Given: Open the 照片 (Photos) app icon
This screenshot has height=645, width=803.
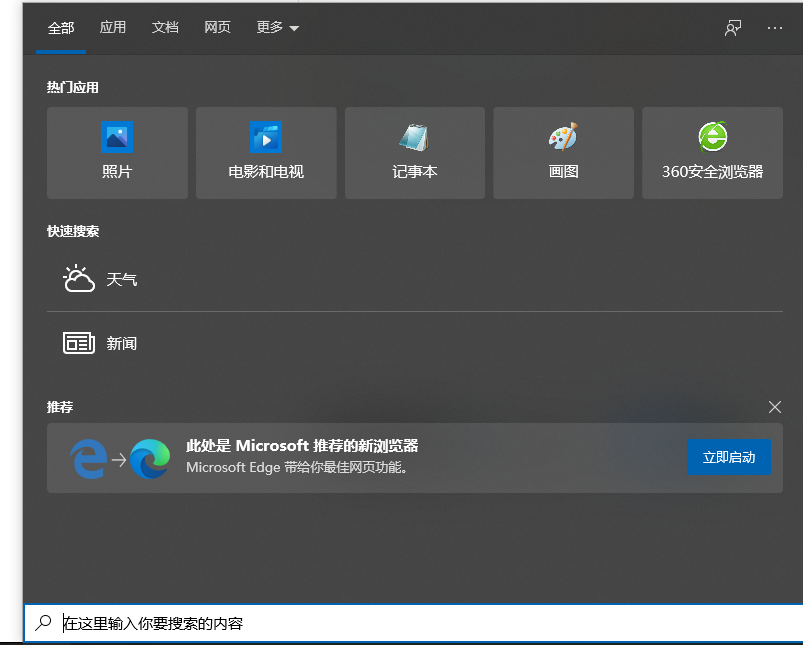Looking at the screenshot, I should [117, 138].
